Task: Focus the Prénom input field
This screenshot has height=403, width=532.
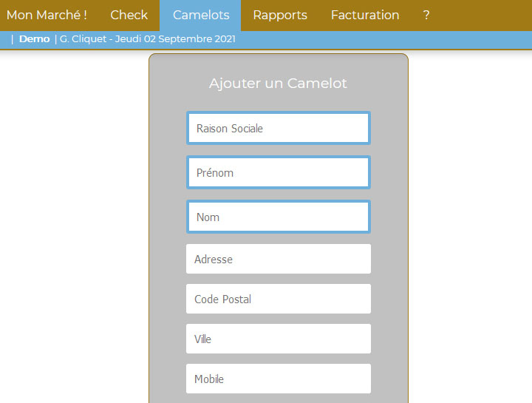Action: (279, 172)
